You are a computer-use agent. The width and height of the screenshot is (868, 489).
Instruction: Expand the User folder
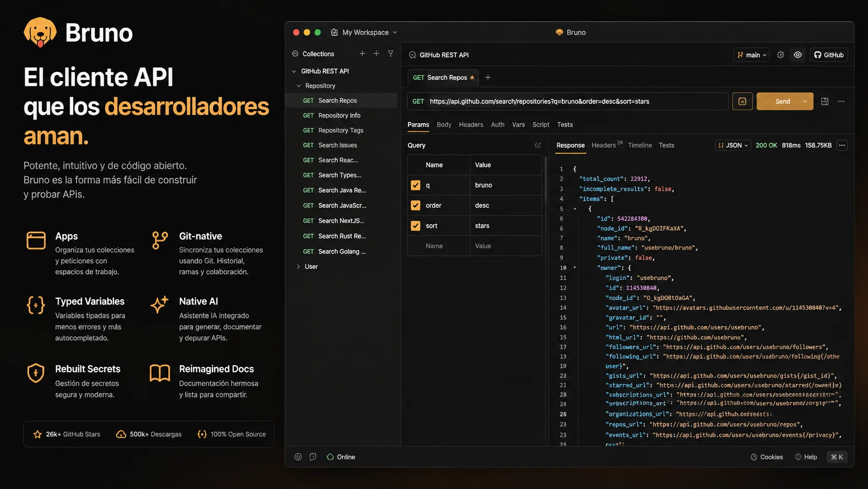pos(299,267)
